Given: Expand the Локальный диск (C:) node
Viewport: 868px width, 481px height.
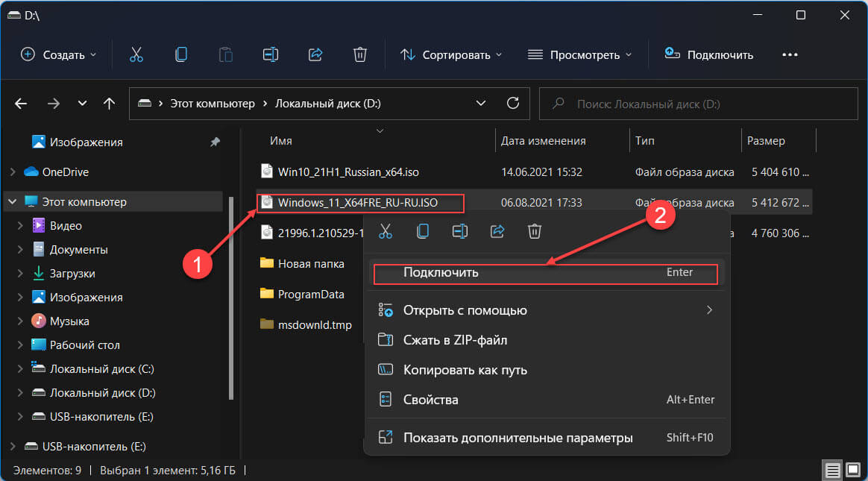Looking at the screenshot, I should (x=20, y=368).
